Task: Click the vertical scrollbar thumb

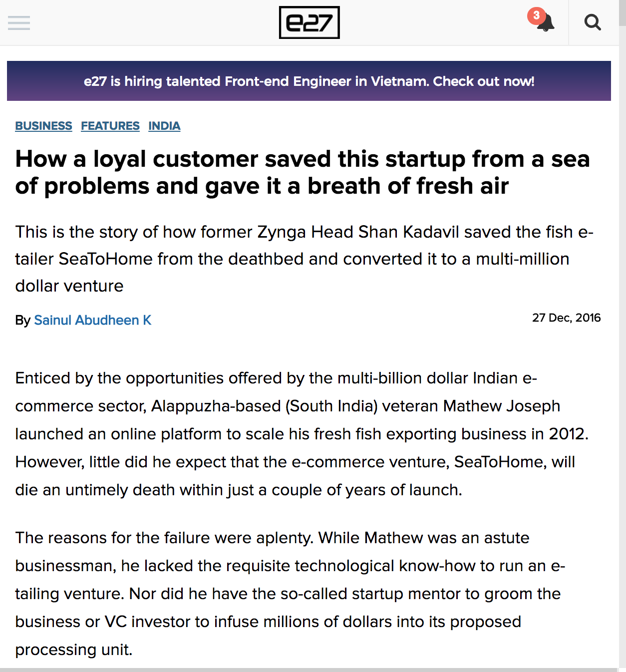Action: coord(622,13)
